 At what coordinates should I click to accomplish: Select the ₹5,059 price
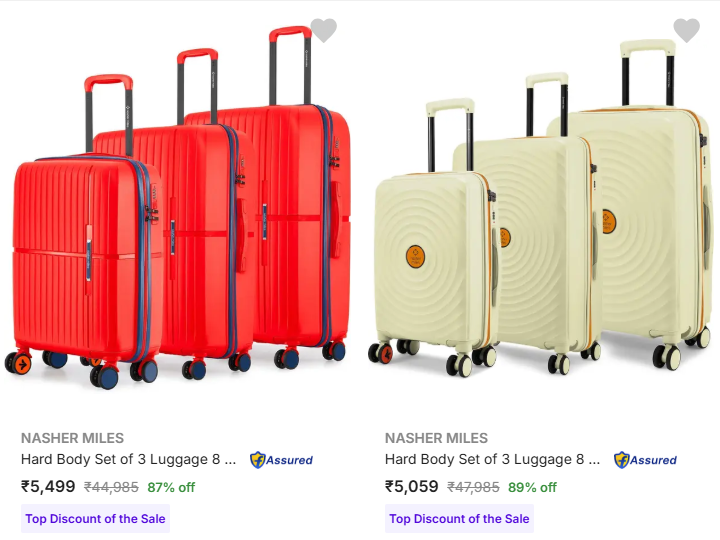411,486
